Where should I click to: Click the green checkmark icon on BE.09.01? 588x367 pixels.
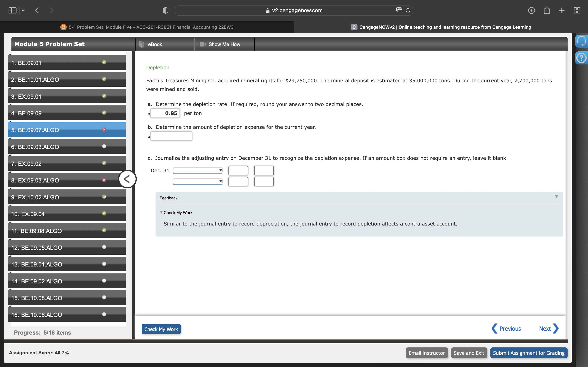tap(104, 62)
